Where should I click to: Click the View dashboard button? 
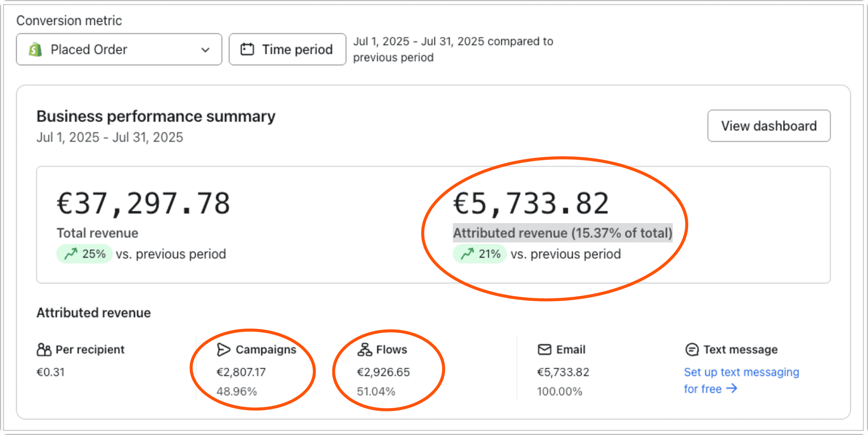(769, 126)
